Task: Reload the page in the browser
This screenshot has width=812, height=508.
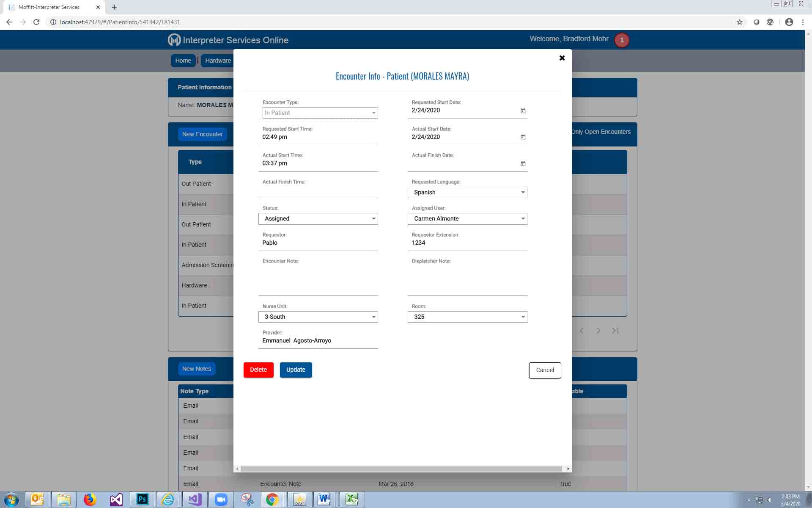Action: tap(36, 22)
